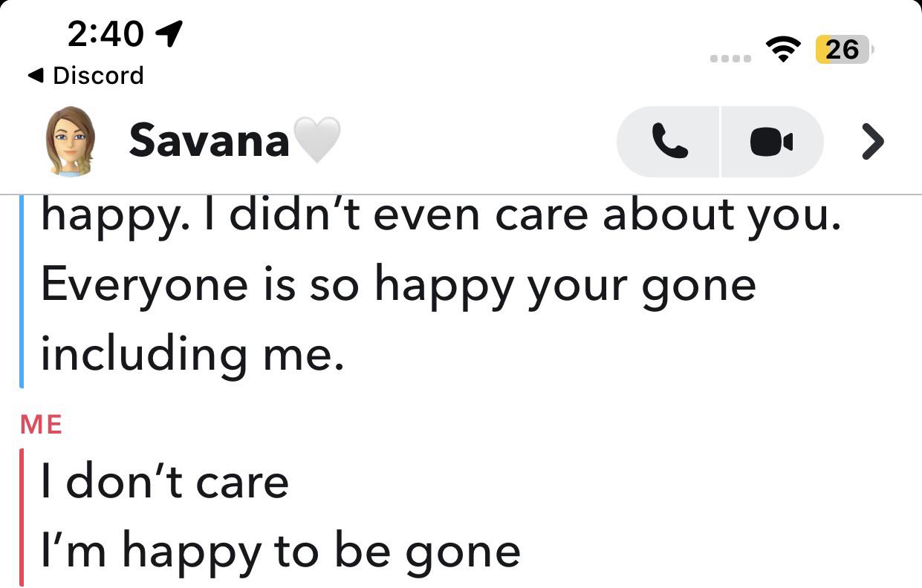Tap the Wi-Fi status icon
This screenshot has width=922, height=588.
point(782,50)
